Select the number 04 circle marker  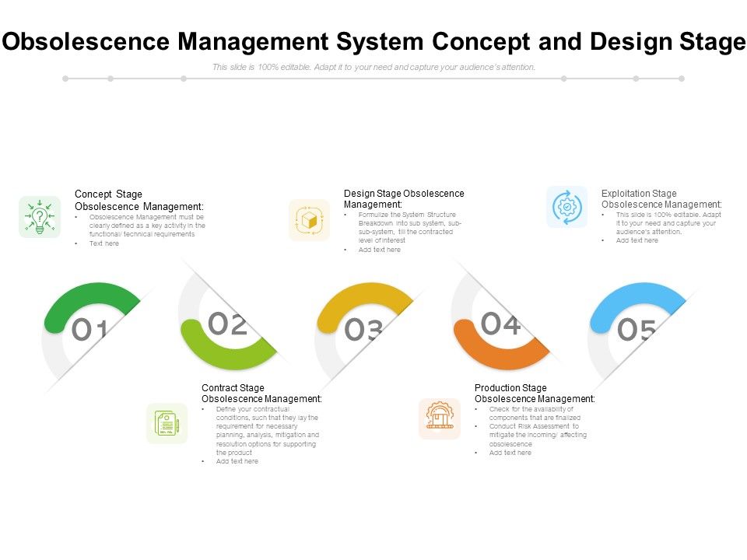coord(500,324)
